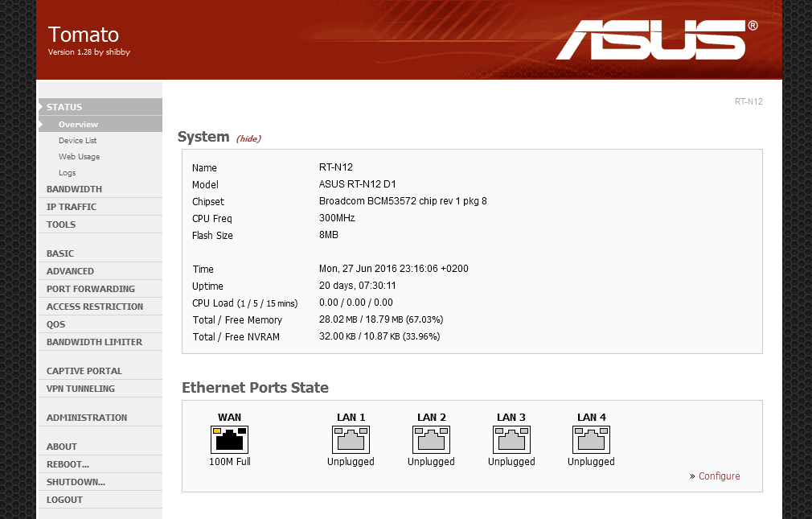This screenshot has height=519, width=812.
Task: Open the Bandwidth Limiter page
Action: 100,342
